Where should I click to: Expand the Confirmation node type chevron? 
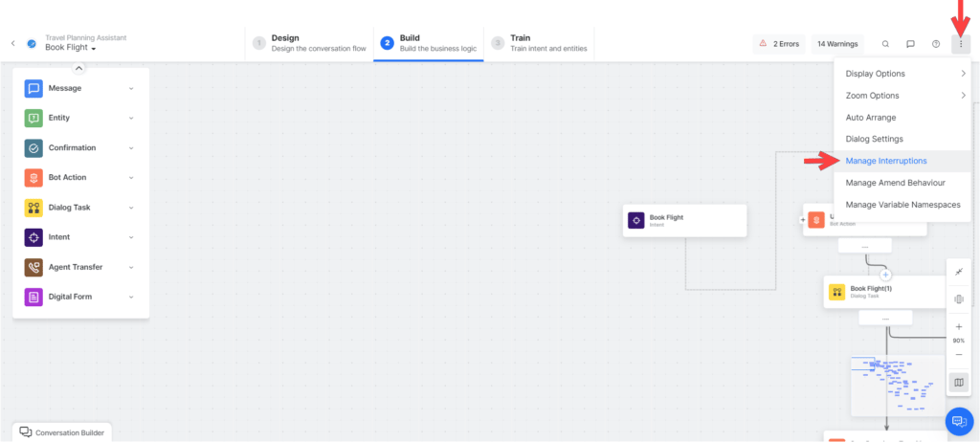pyautogui.click(x=131, y=148)
